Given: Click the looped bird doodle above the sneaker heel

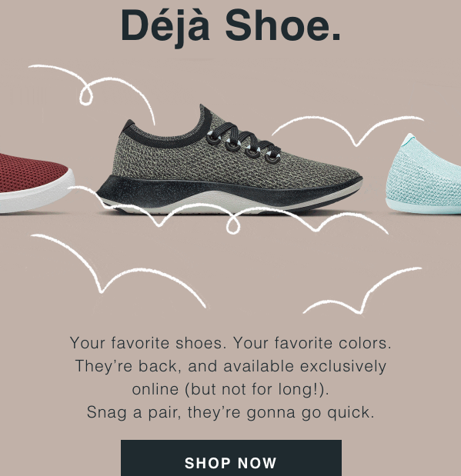Looking at the screenshot, I should (x=91, y=91).
